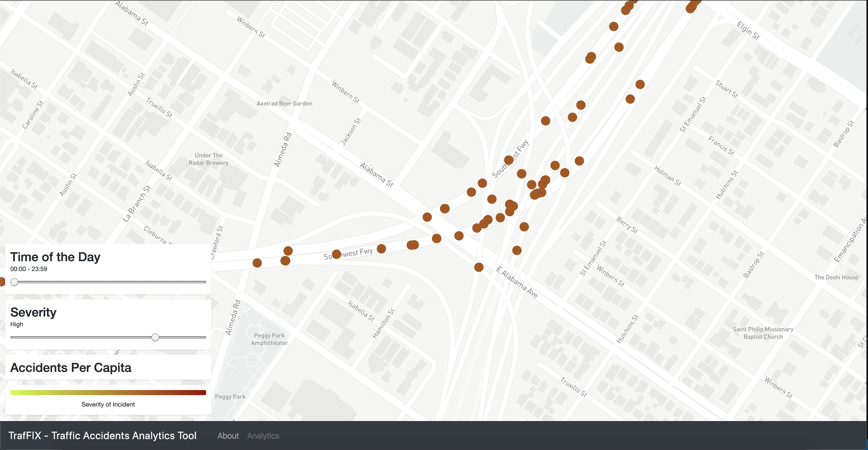Screen dimensions: 868x450
Task: Click the Holman St street label
Action: [668, 176]
